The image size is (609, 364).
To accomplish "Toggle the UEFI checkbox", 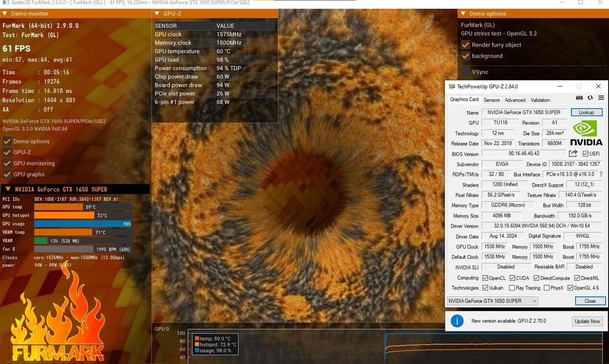I will pyautogui.click(x=586, y=154).
